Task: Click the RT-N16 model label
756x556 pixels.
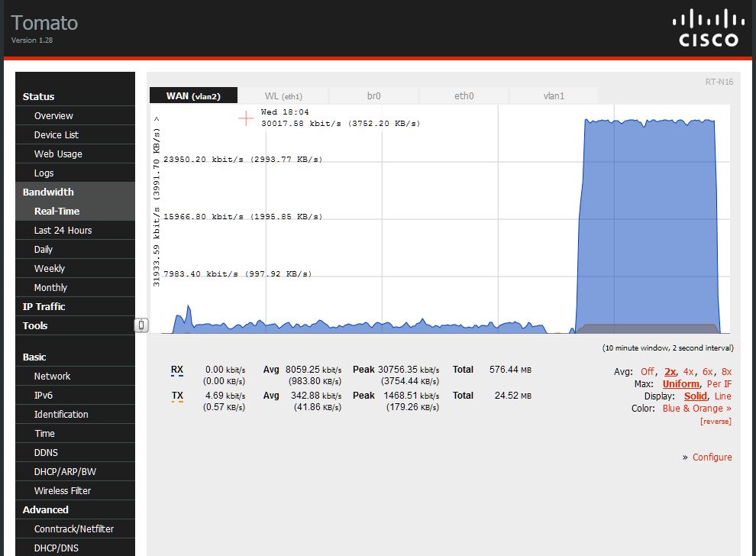Action: tap(719, 82)
